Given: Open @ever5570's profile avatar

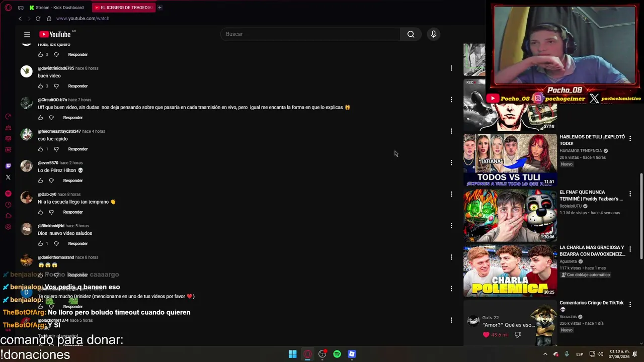Looking at the screenshot, I should point(26,166).
